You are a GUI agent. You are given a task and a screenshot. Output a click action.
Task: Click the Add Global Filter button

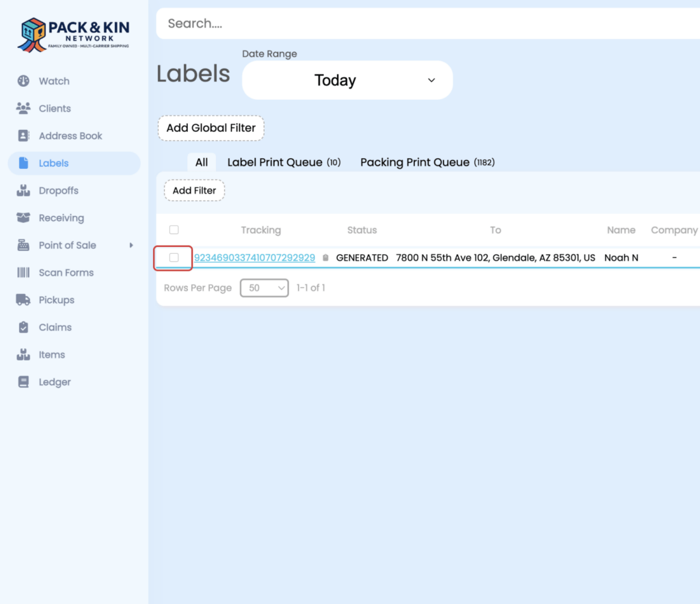coord(211,128)
